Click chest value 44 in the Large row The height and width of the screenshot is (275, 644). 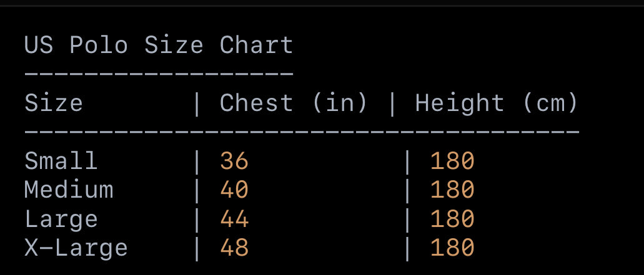(x=234, y=219)
